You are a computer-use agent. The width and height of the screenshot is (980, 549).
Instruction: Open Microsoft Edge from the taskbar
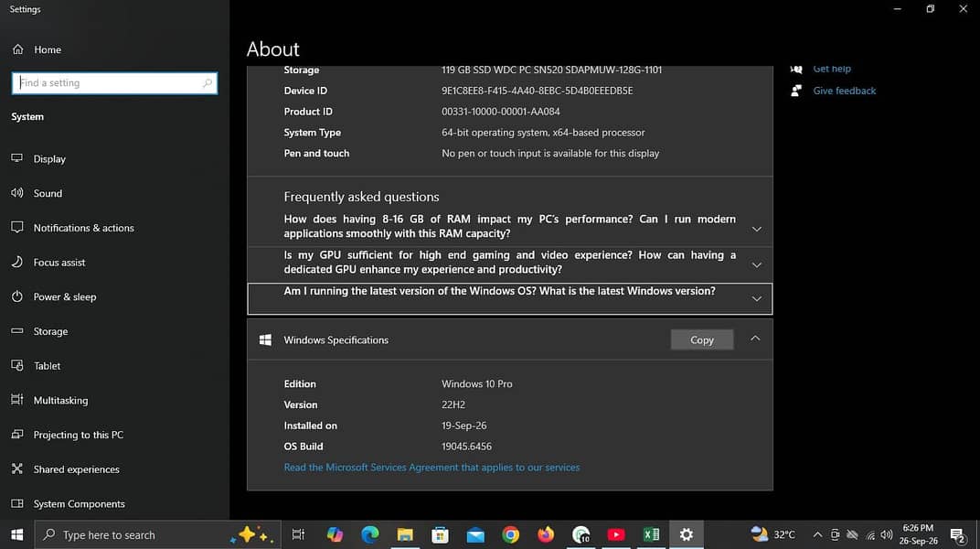pos(370,534)
